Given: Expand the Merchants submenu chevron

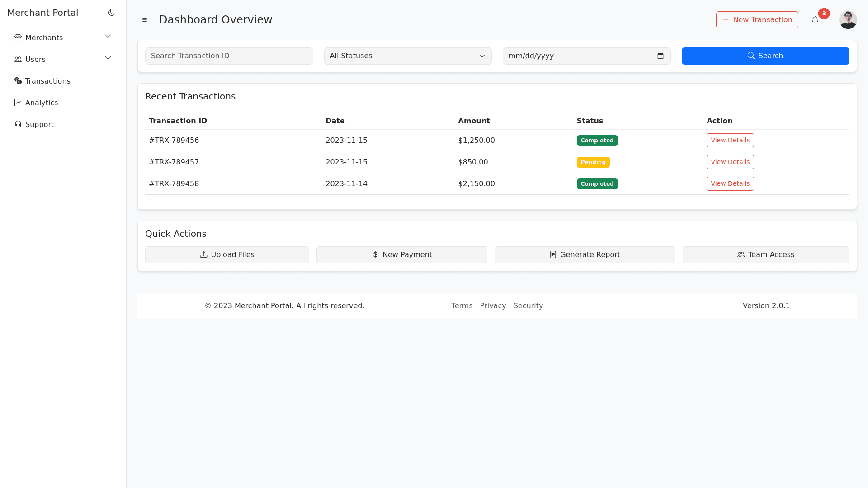Looking at the screenshot, I should pos(108,36).
